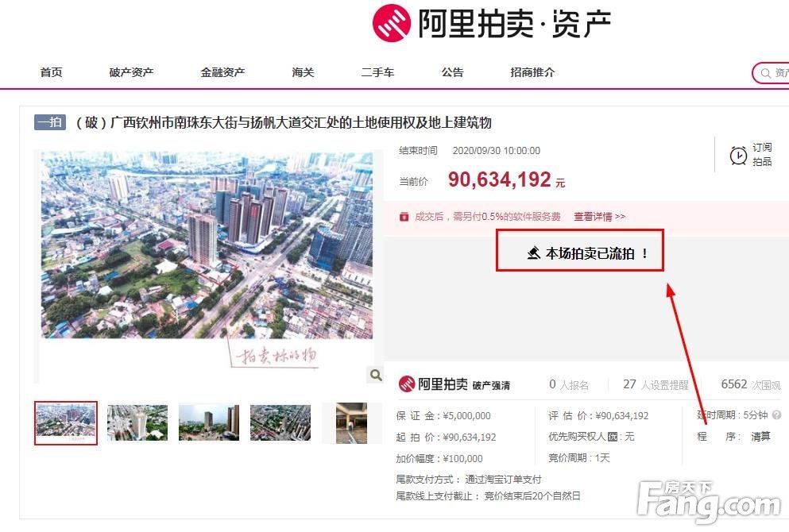
Task: Click the 阿里拍卖·资产 logo at top
Action: [x=492, y=23]
